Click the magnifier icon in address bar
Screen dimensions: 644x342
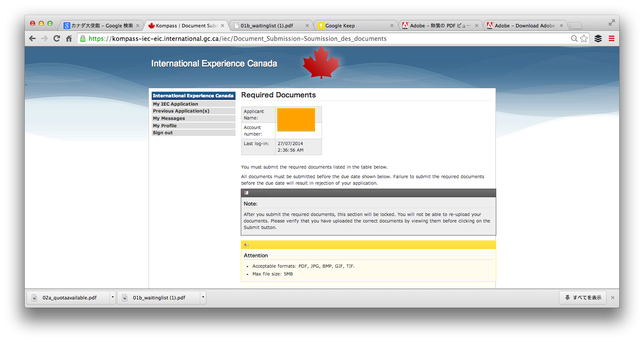point(574,39)
